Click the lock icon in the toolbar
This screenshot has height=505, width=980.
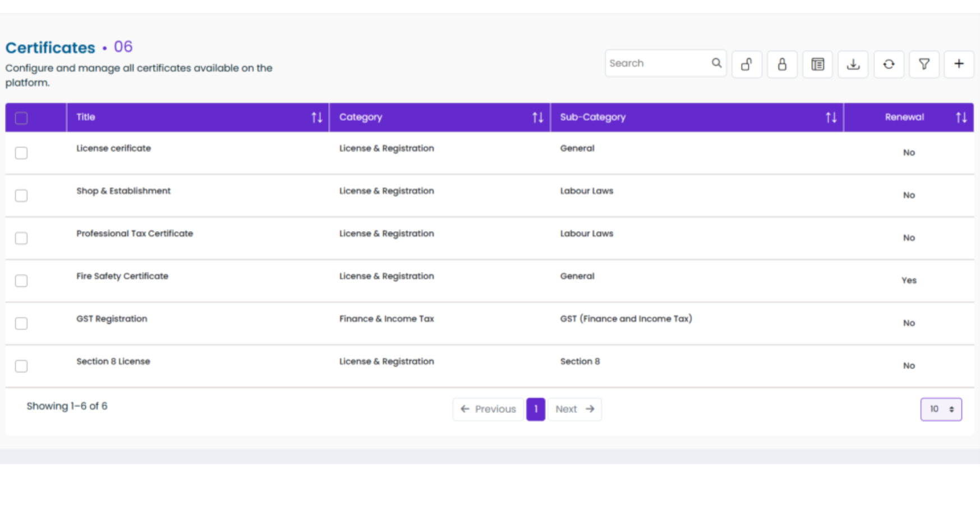click(782, 64)
